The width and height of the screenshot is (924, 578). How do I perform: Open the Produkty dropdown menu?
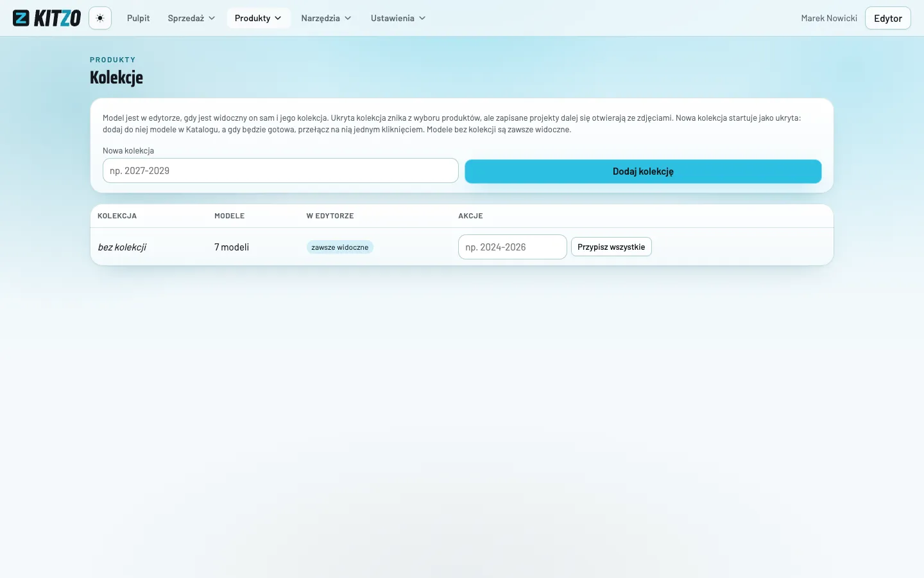coord(259,18)
